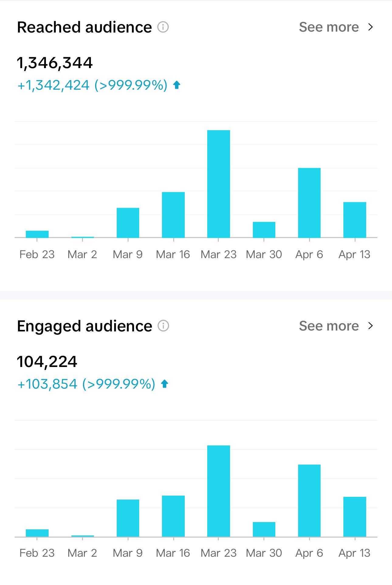This screenshot has width=392, height=585.
Task: Select Mar 16 bar in Reached chart
Action: click(173, 215)
